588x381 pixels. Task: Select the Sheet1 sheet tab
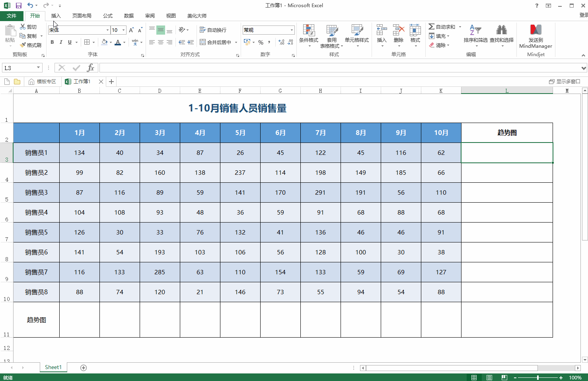click(x=53, y=367)
